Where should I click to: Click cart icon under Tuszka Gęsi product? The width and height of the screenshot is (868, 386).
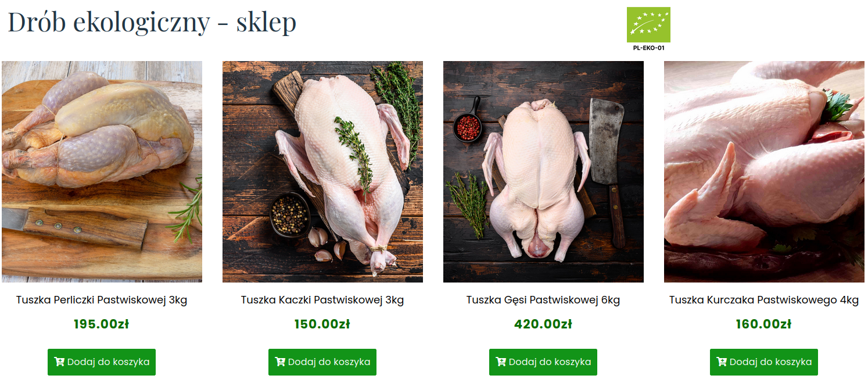(x=501, y=362)
